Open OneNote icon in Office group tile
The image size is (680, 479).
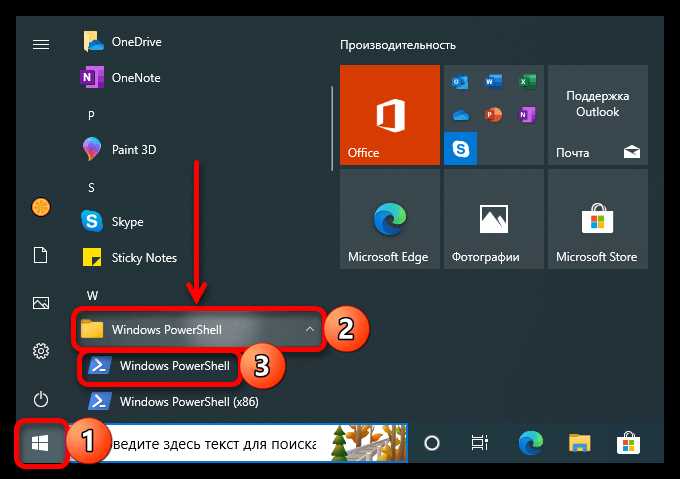click(x=527, y=114)
